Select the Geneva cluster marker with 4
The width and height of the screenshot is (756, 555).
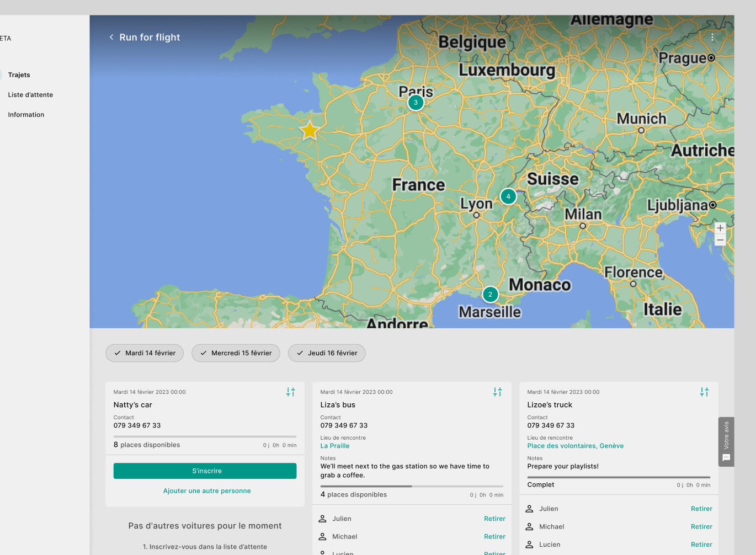coord(508,196)
